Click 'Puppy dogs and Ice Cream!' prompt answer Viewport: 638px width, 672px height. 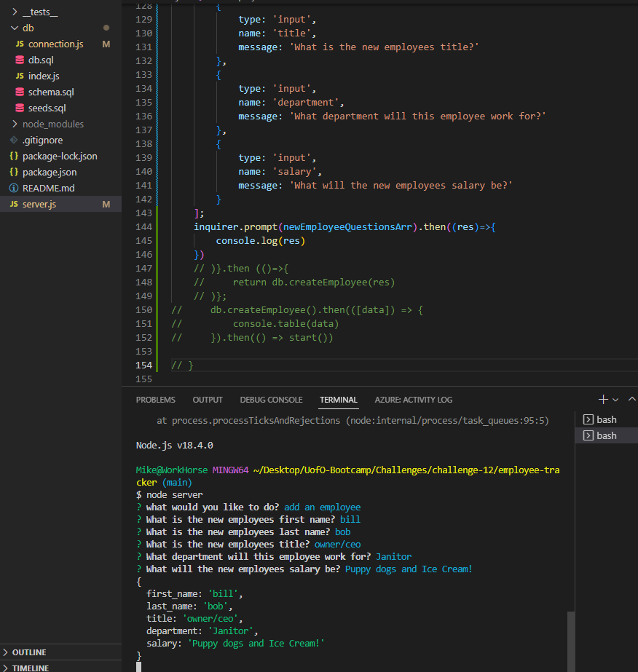[408, 569]
